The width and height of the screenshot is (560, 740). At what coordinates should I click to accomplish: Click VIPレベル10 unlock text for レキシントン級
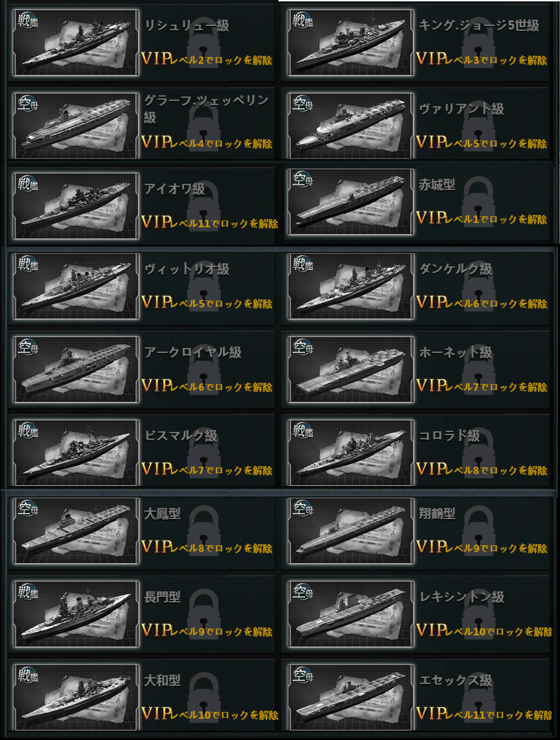pos(484,630)
